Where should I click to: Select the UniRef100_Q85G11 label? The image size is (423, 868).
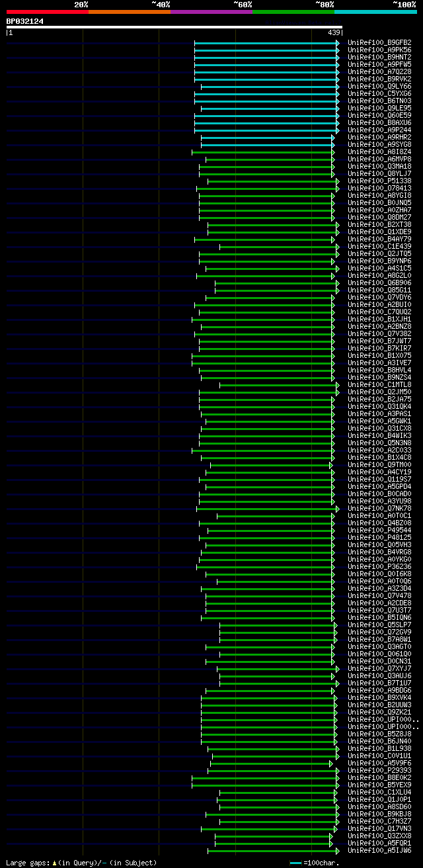click(379, 290)
